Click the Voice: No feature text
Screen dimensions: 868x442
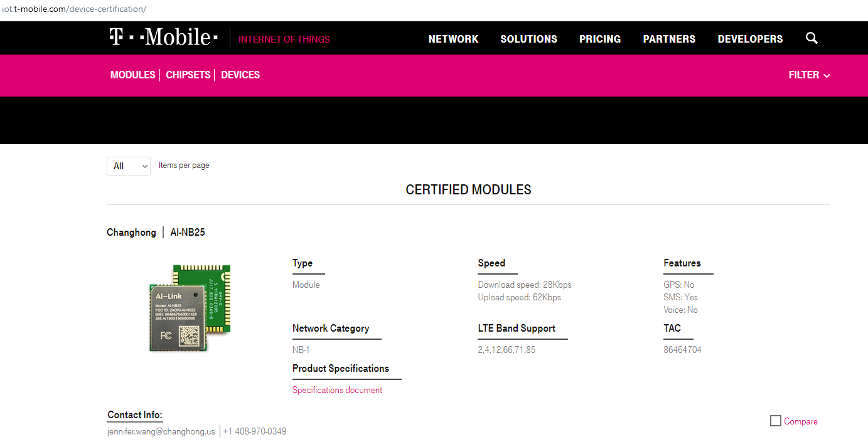680,310
